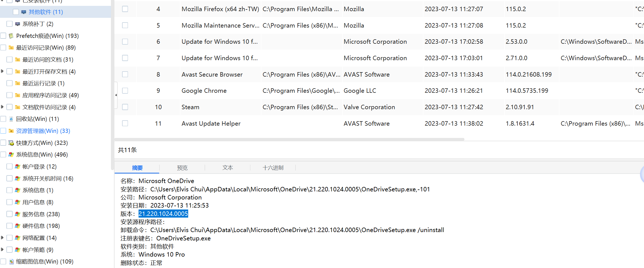Screen dimensions: 644x268
Task: Click the thumbnail icon of 缩略图信息(Win) (109)
Action: pyautogui.click(x=11, y=262)
